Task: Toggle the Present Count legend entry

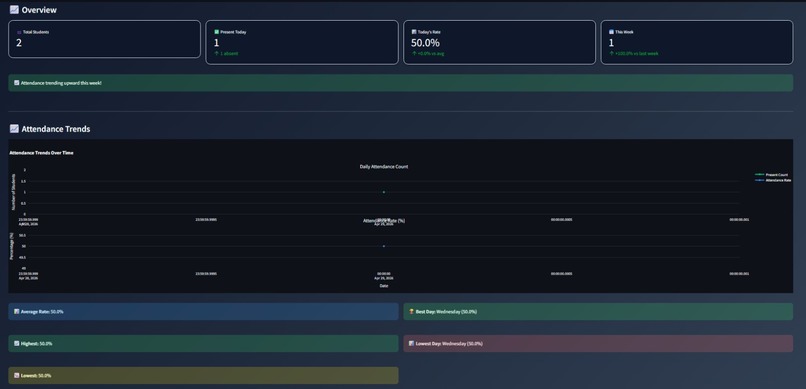Action: pyautogui.click(x=771, y=175)
